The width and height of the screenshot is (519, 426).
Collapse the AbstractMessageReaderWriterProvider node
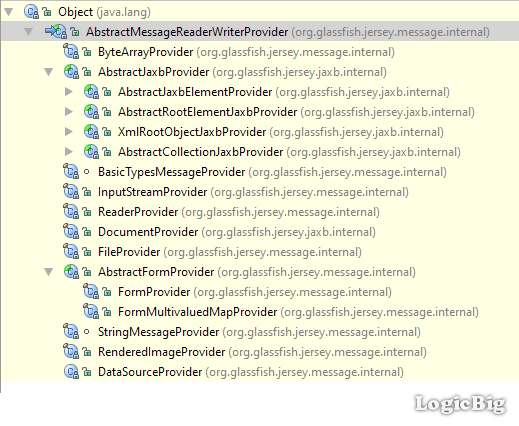pyautogui.click(x=29, y=32)
